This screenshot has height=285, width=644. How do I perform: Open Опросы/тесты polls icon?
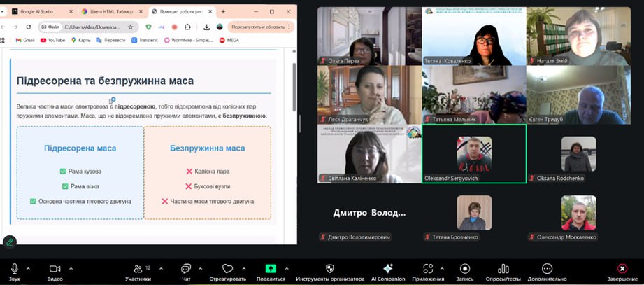click(503, 269)
